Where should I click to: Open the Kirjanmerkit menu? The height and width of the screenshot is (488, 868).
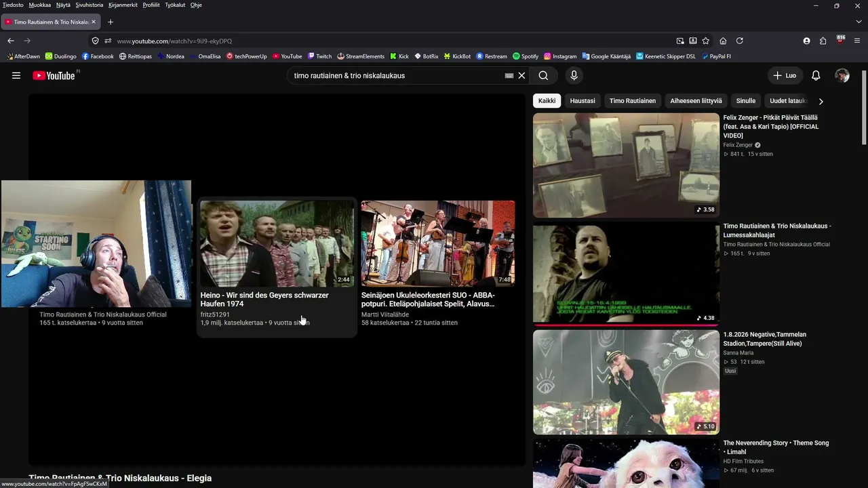click(123, 5)
